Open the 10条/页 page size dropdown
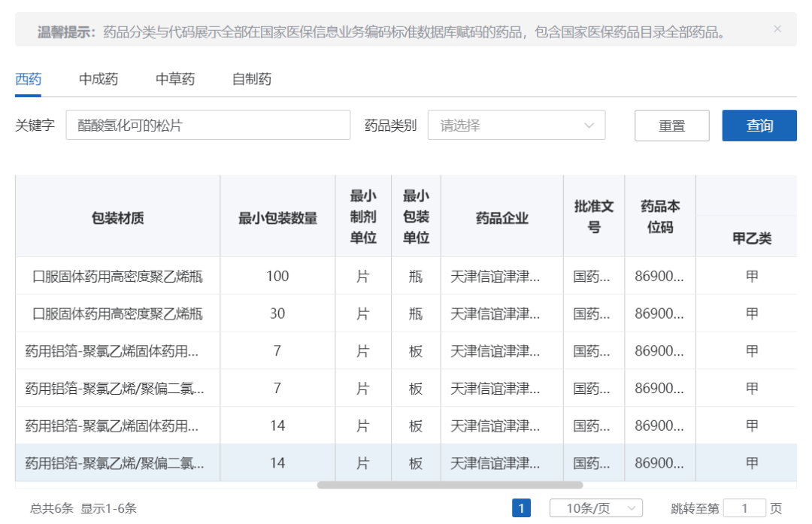 pos(594,508)
